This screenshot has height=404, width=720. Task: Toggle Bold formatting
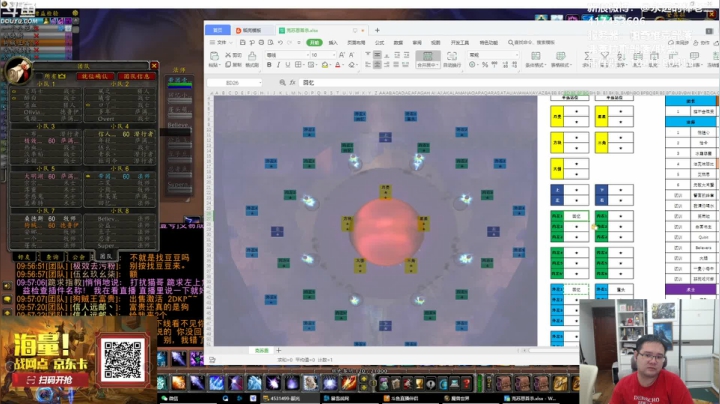pos(269,65)
